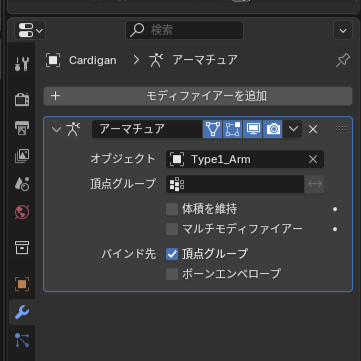Click the armature modifier type icon

pyautogui.click(x=73, y=129)
